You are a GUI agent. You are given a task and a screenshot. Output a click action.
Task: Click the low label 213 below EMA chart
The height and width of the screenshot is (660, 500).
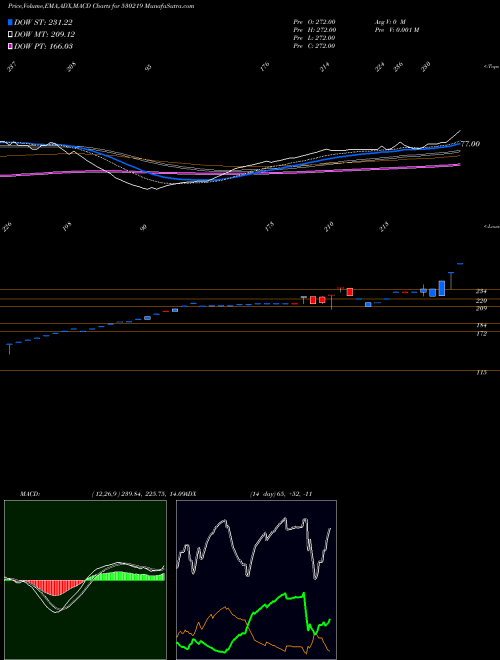(x=384, y=227)
